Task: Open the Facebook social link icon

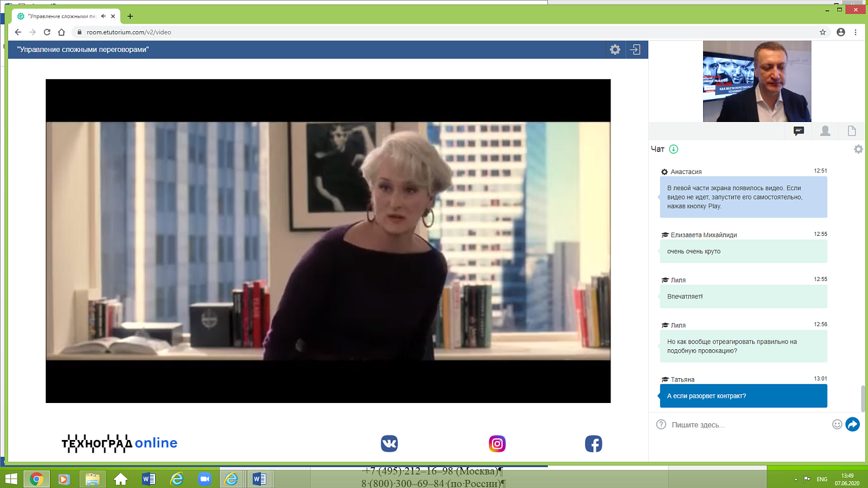Action: coord(594,443)
